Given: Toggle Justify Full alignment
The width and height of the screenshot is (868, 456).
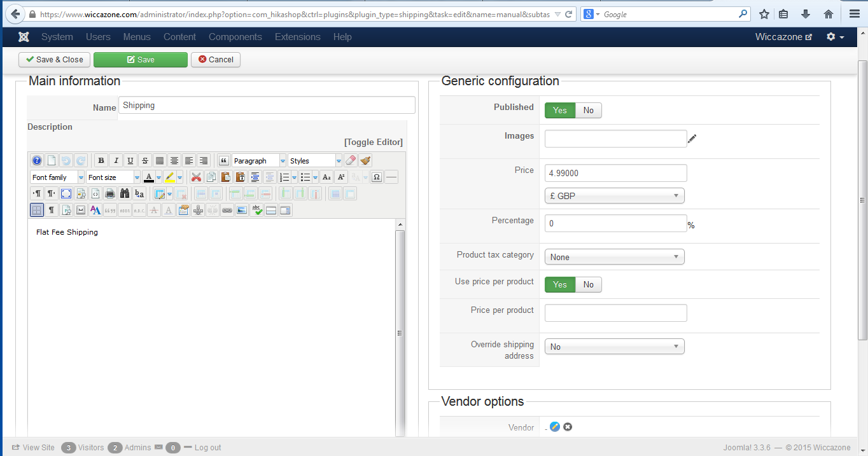Looking at the screenshot, I should tap(160, 161).
